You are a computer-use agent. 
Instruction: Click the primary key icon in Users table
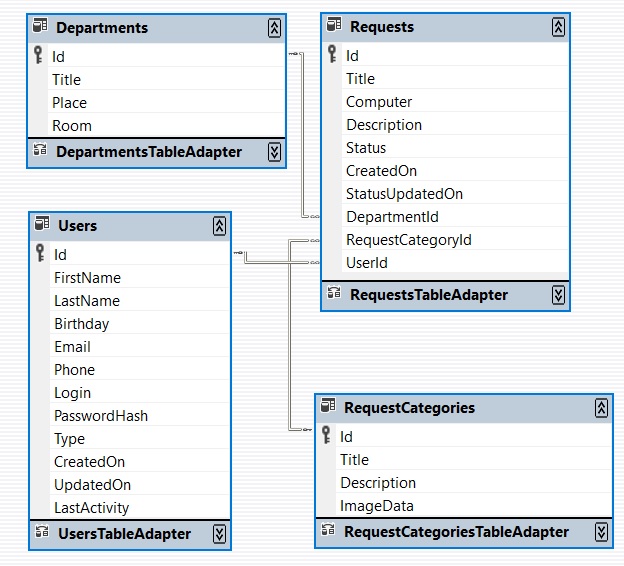40,254
